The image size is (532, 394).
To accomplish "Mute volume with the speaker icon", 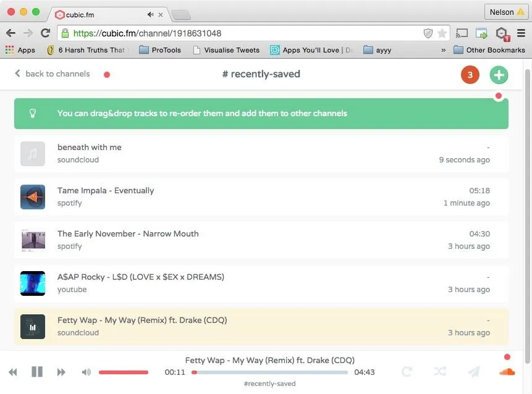I will click(x=86, y=372).
